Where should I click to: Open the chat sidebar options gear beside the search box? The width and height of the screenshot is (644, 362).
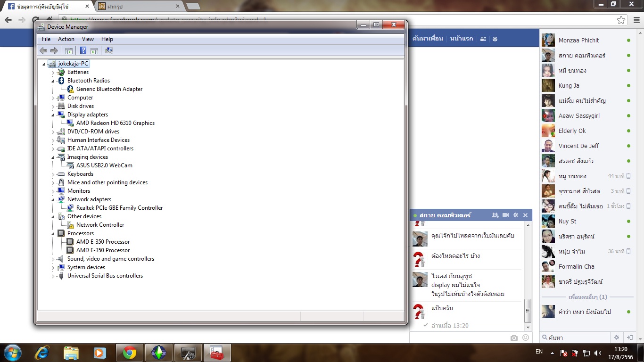[x=616, y=337]
